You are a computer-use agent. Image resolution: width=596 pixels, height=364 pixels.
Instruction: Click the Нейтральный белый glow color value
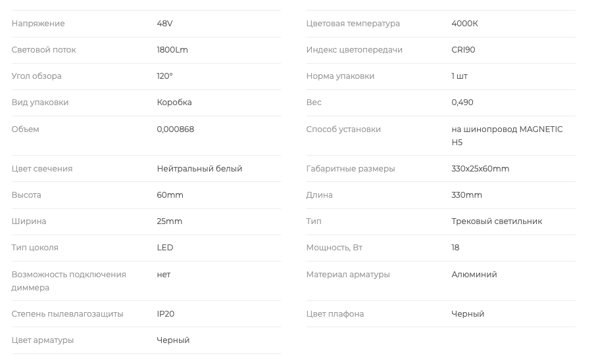(199, 169)
